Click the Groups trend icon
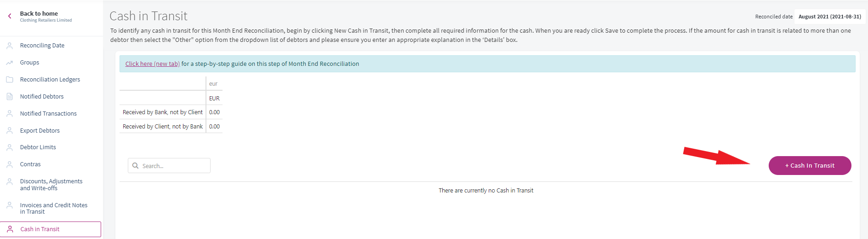868x239 pixels. pos(10,63)
